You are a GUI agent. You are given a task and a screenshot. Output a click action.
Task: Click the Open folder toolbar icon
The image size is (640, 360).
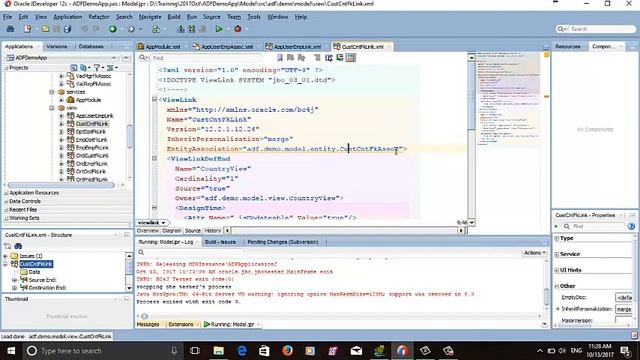(45, 29)
